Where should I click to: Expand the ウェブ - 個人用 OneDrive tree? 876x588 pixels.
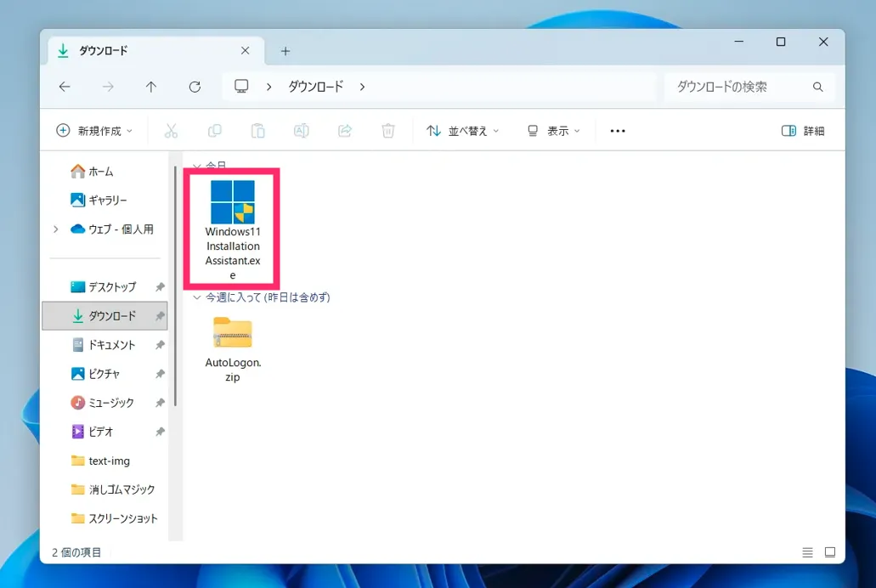56,229
